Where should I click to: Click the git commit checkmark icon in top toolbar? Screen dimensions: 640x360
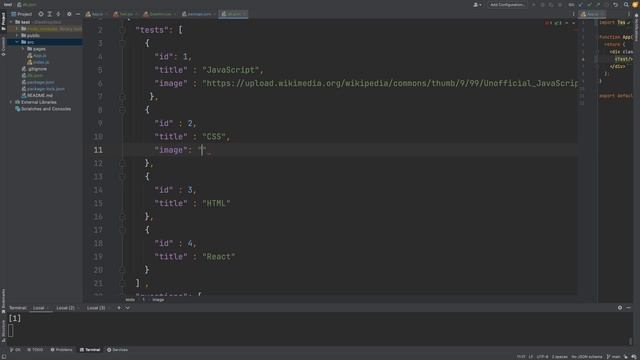pos(589,4)
